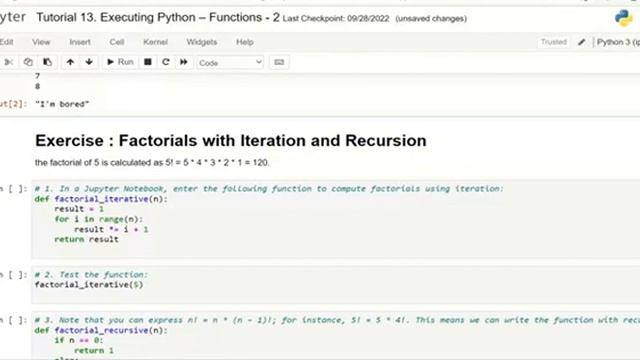Click the Trusted notebook indicator
Screen dimensions: 640x360
(x=553, y=42)
